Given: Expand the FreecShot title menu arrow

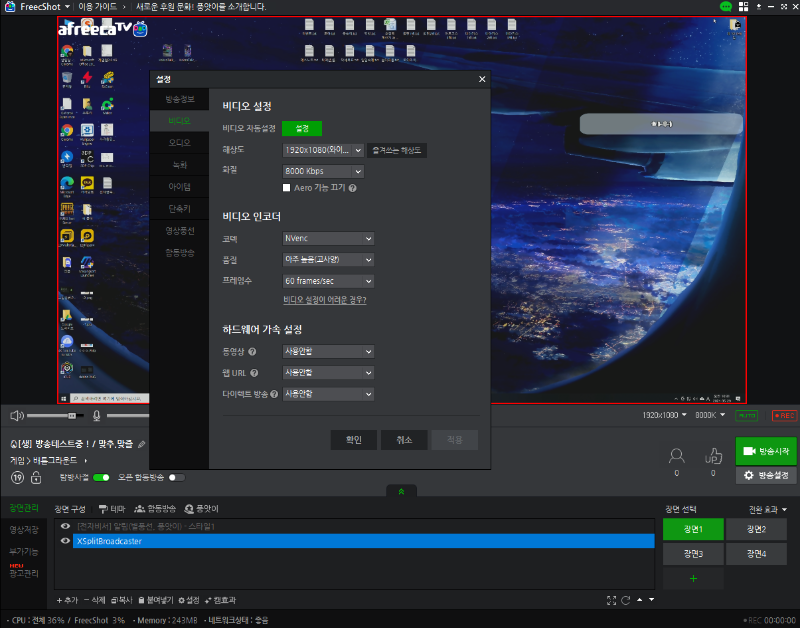Looking at the screenshot, I should [67, 7].
